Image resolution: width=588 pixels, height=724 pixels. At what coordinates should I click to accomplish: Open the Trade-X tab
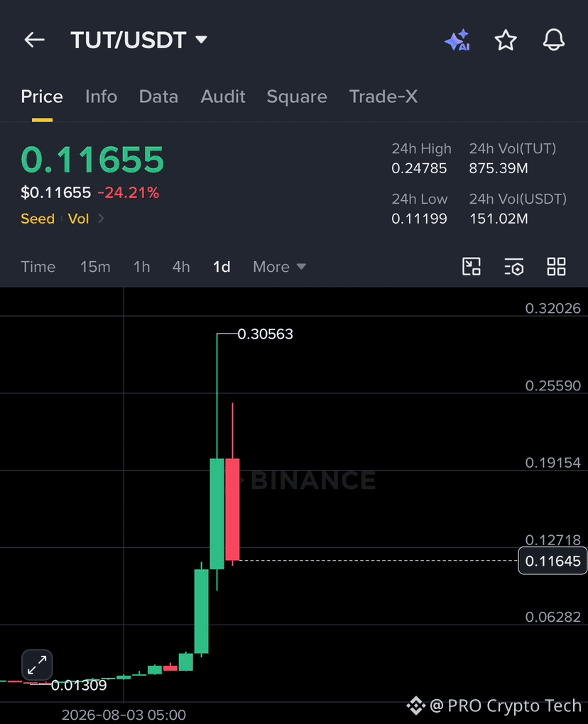[x=383, y=97]
